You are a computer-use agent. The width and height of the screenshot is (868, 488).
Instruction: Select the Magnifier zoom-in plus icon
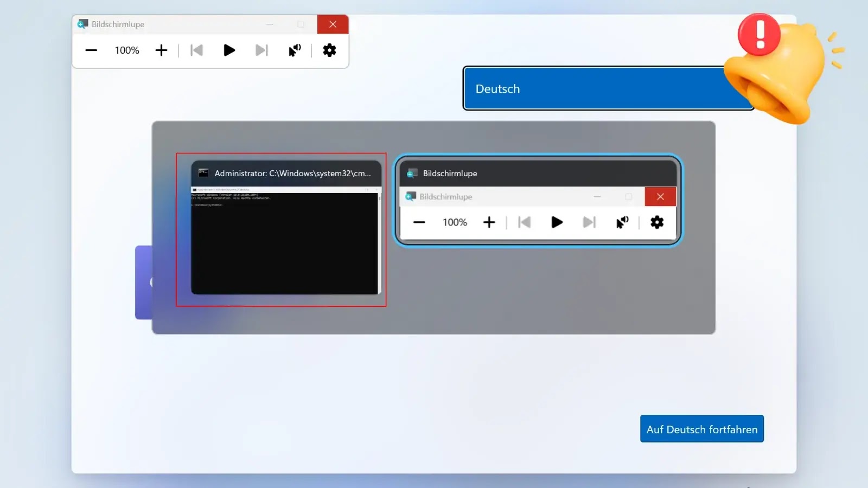click(x=161, y=50)
